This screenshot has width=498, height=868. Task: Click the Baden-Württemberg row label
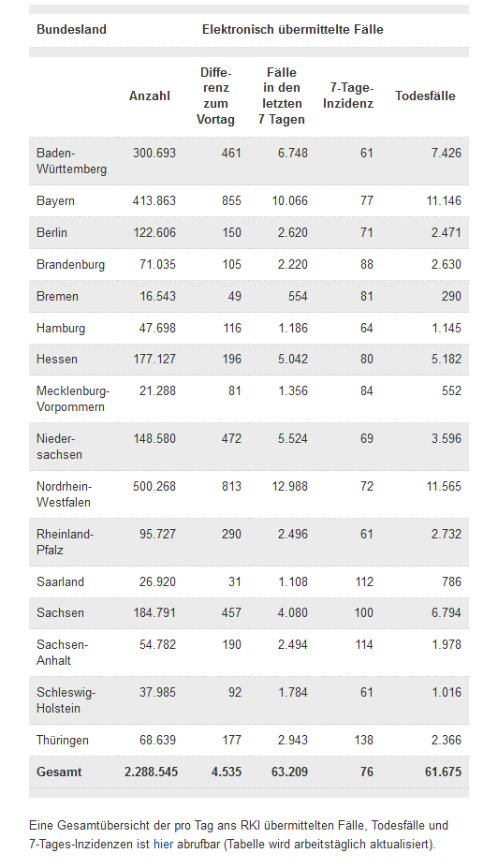pyautogui.click(x=71, y=161)
